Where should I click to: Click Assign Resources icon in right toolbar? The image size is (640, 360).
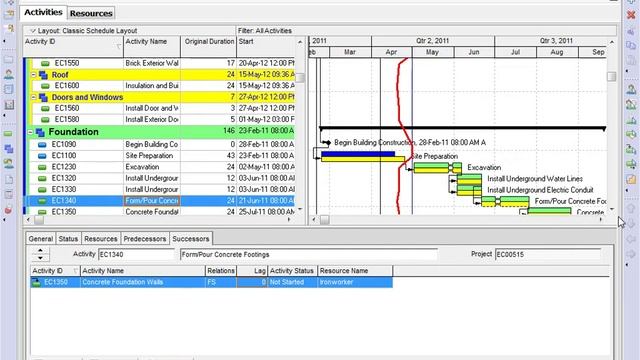click(x=631, y=89)
